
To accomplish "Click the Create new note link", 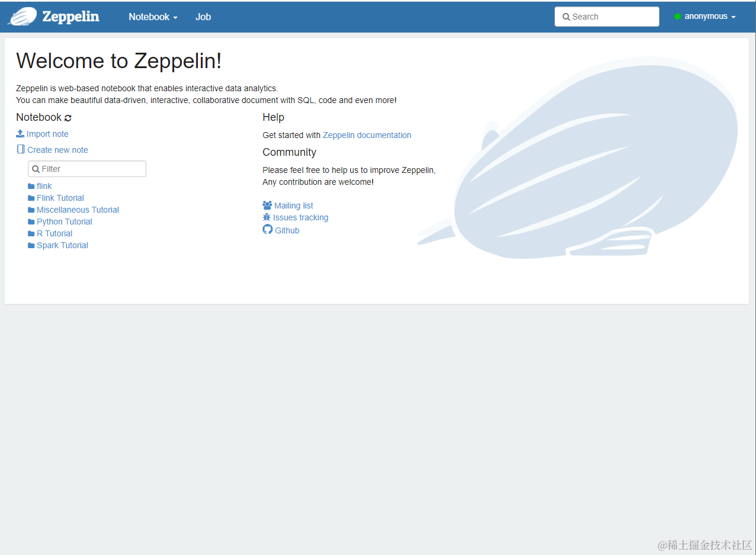I will tap(57, 150).
